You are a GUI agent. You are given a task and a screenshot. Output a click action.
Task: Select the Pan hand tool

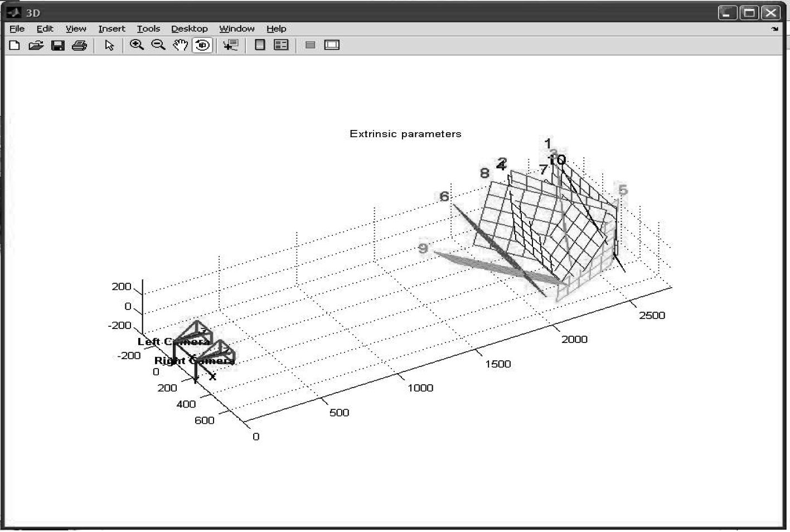180,45
